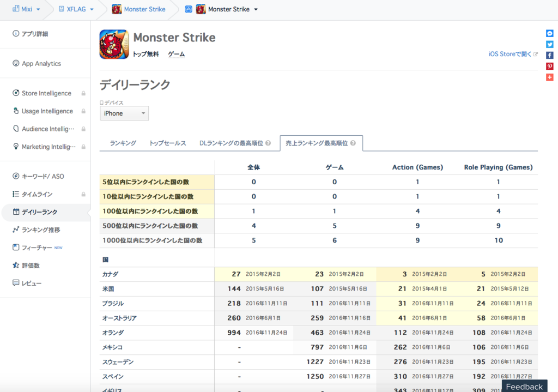558x392 pixels.
Task: Open Marketing Intelligence in the sidebar
Action: (x=48, y=147)
